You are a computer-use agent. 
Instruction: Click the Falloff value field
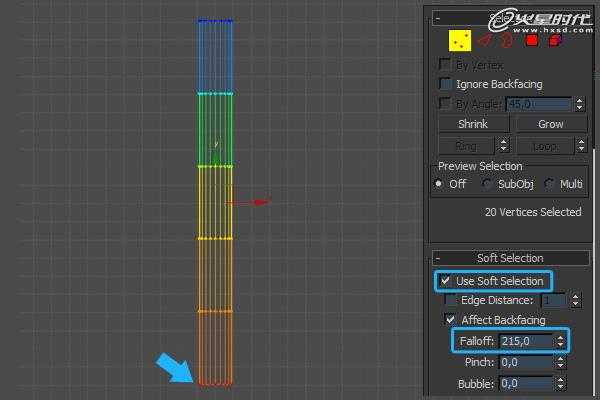[x=526, y=341]
